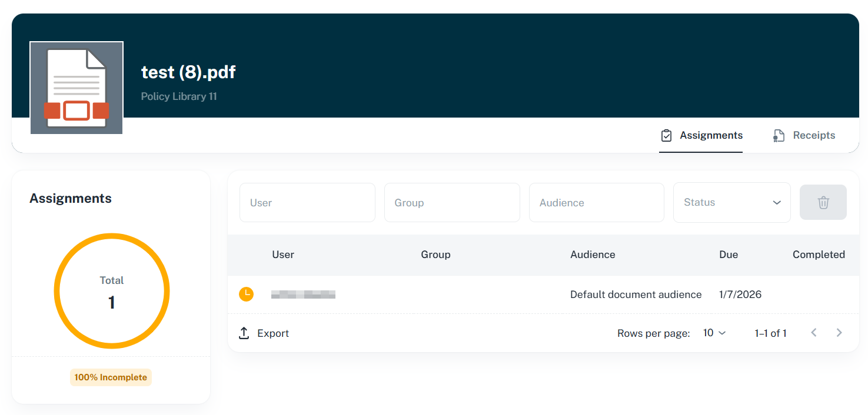The height and width of the screenshot is (415, 868).
Task: Click the 100% Incomplete badge
Action: pyautogui.click(x=111, y=377)
